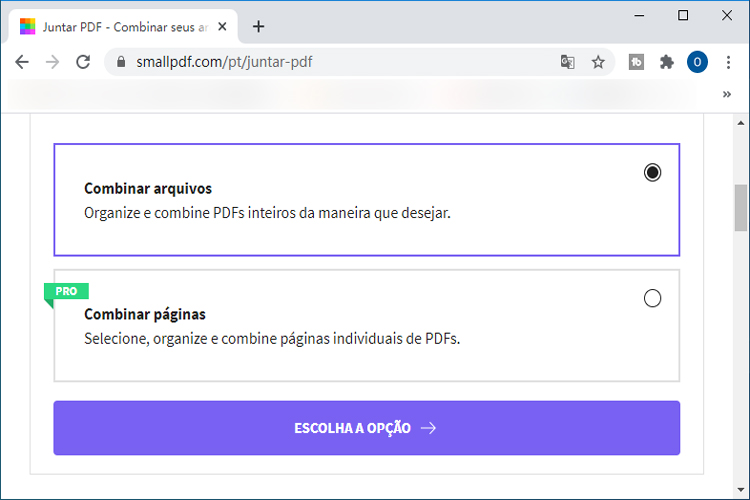Open the translate page icon

(567, 62)
